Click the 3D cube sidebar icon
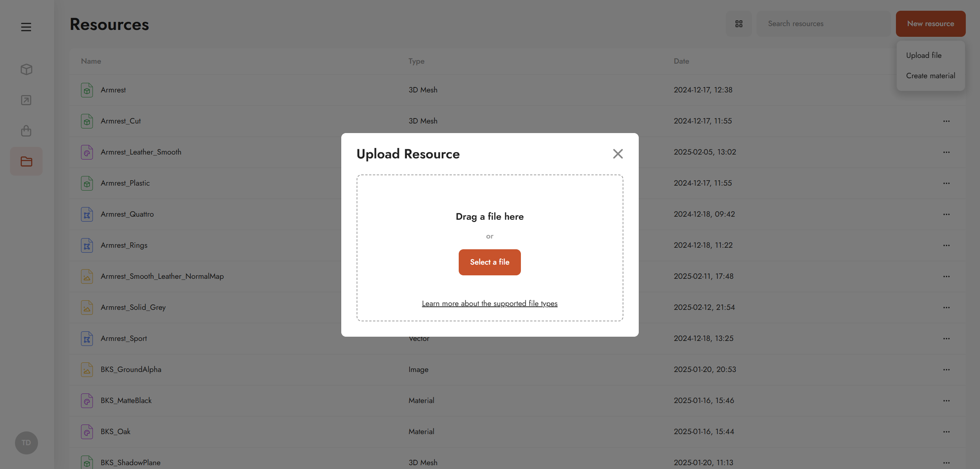The width and height of the screenshot is (980, 469). pyautogui.click(x=26, y=69)
